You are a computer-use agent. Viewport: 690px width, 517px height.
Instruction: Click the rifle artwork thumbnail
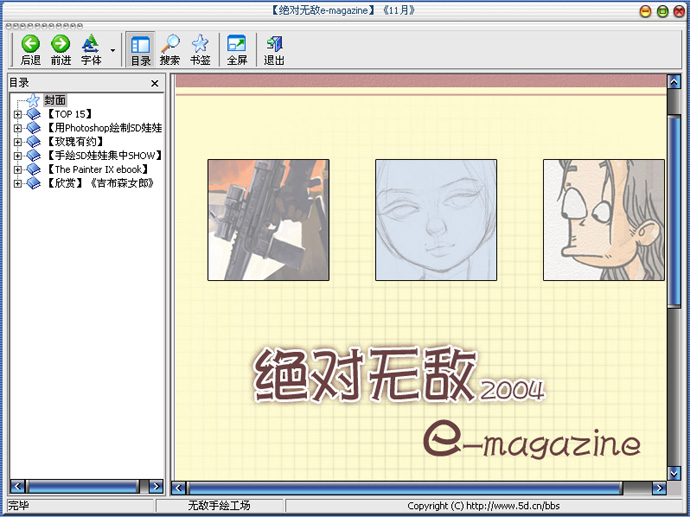268,220
